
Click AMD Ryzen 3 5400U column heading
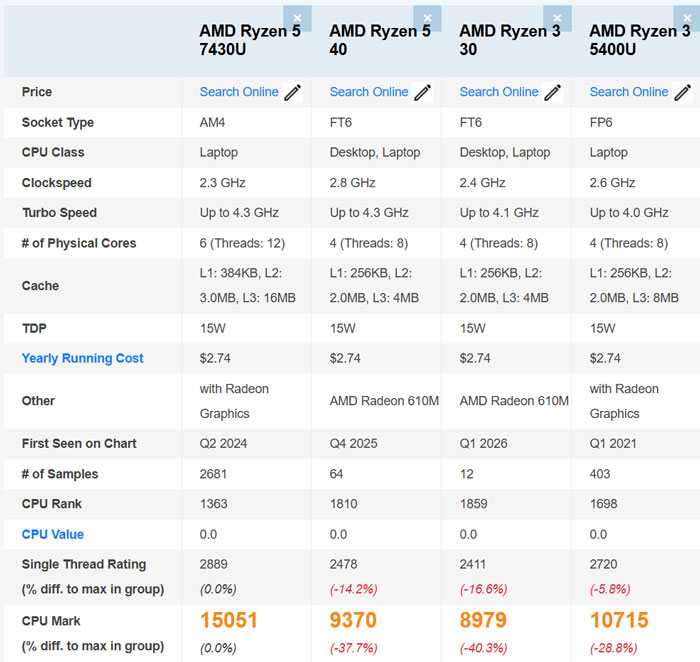(x=640, y=40)
